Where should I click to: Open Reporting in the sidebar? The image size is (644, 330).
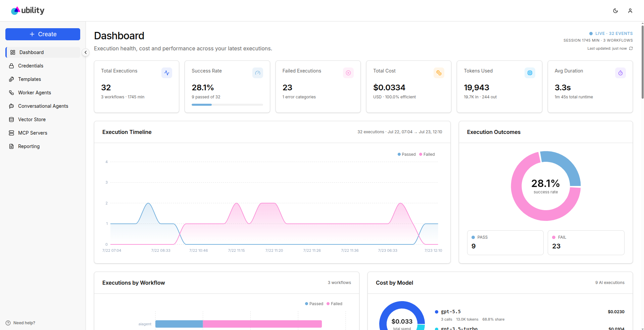coord(43,146)
